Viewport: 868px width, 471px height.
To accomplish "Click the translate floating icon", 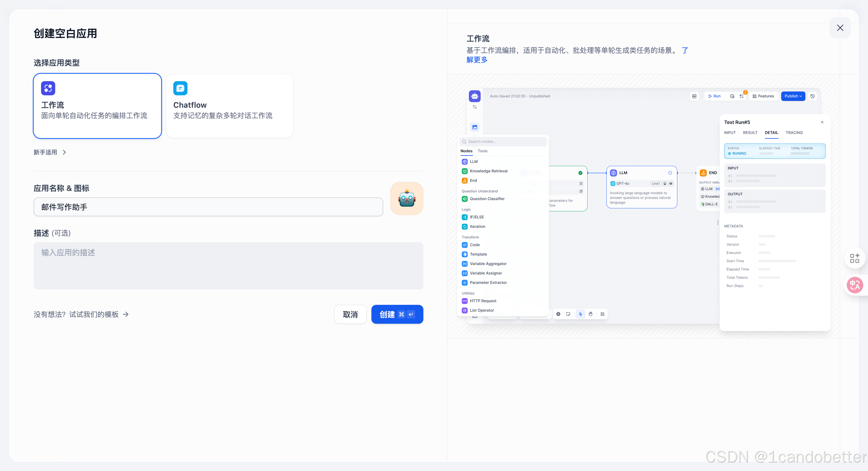I will 855,285.
